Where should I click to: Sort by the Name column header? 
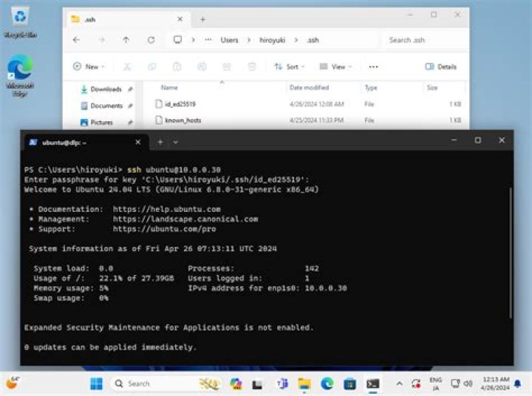pos(169,87)
